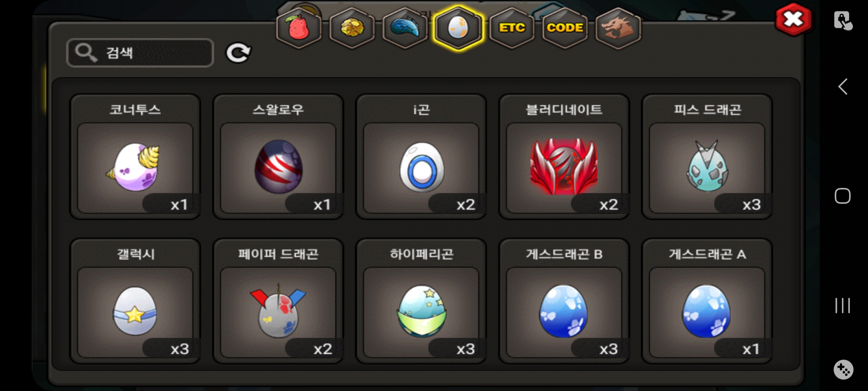Open the brown dragon head tab
868x391 pixels.
(618, 28)
